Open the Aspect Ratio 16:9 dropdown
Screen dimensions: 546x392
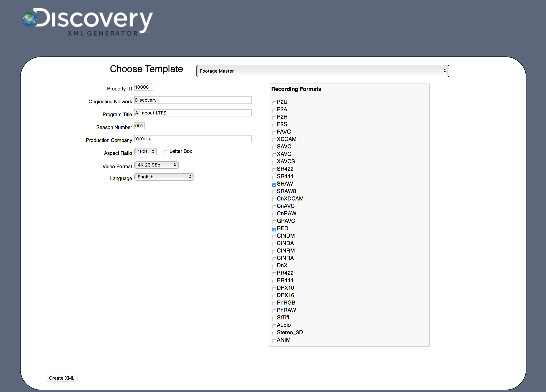click(146, 151)
